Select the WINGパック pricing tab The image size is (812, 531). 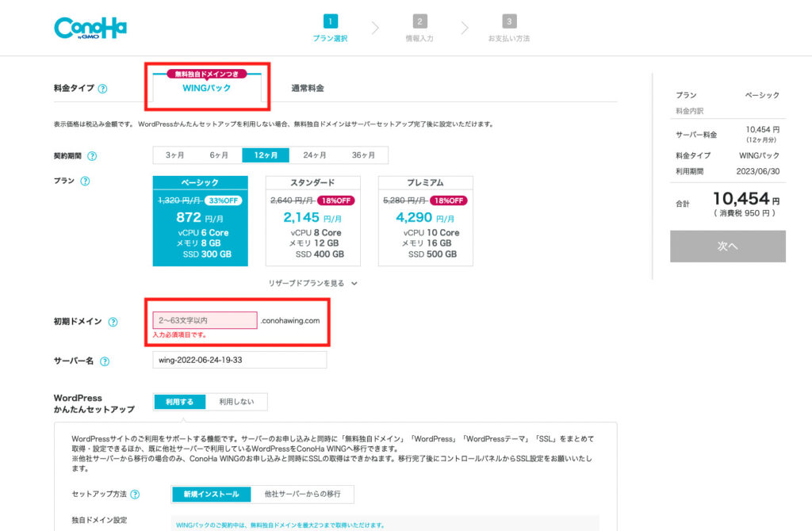(x=207, y=87)
